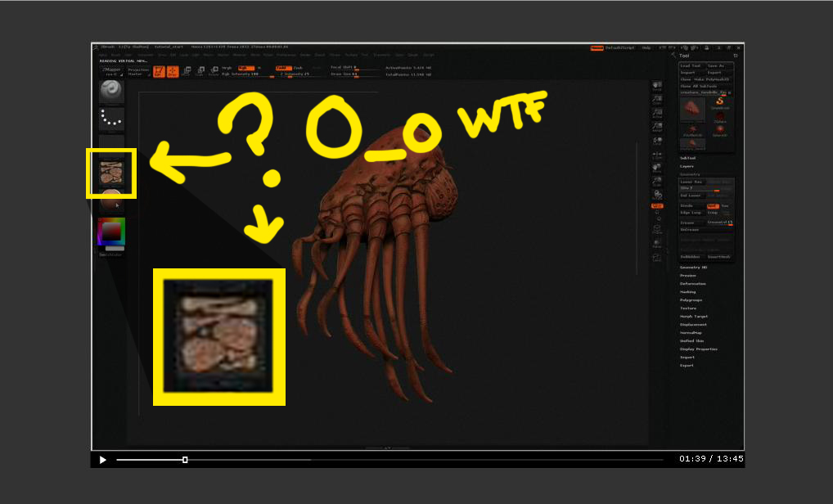Click the AAHalf icon in right shelf
833x504 pixels.
658,126
